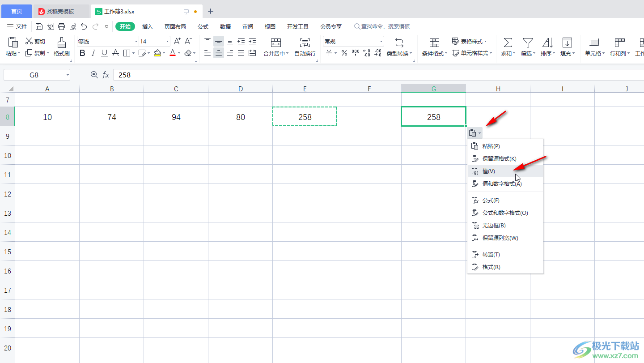Activate the Format Painter (格式刷)
Viewport: 644px width, 363px height.
62,47
